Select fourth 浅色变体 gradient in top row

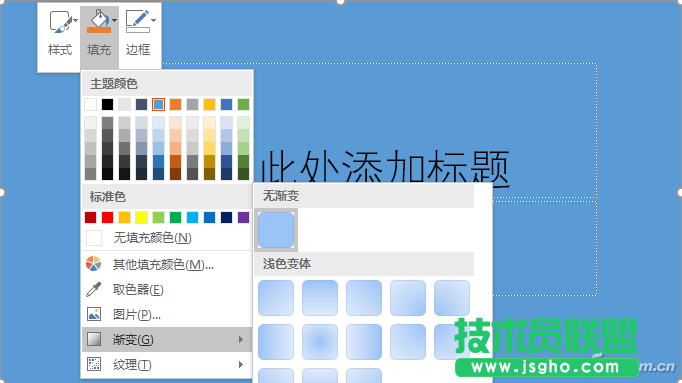(408, 298)
